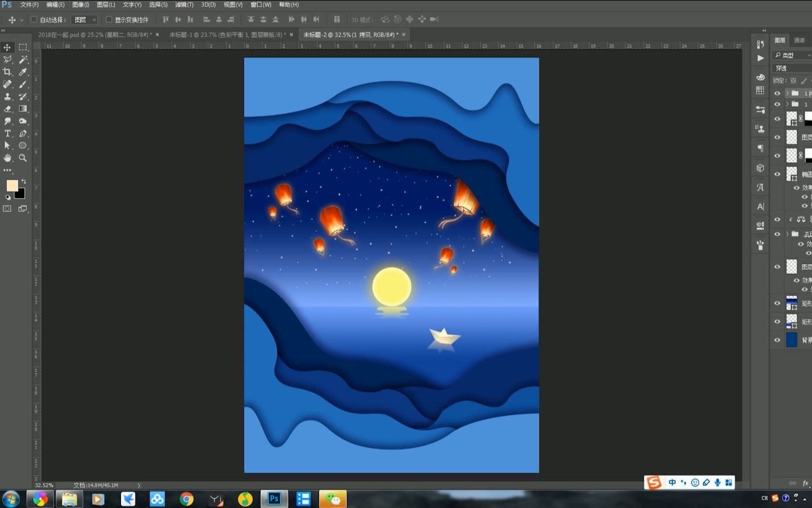Viewport: 812px width, 508px height.
Task: Hide the second group layer named 1
Action: click(777, 105)
